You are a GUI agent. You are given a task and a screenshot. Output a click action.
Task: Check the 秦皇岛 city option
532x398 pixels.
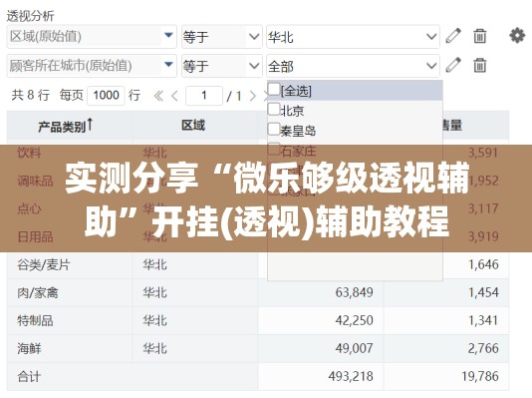click(x=274, y=129)
